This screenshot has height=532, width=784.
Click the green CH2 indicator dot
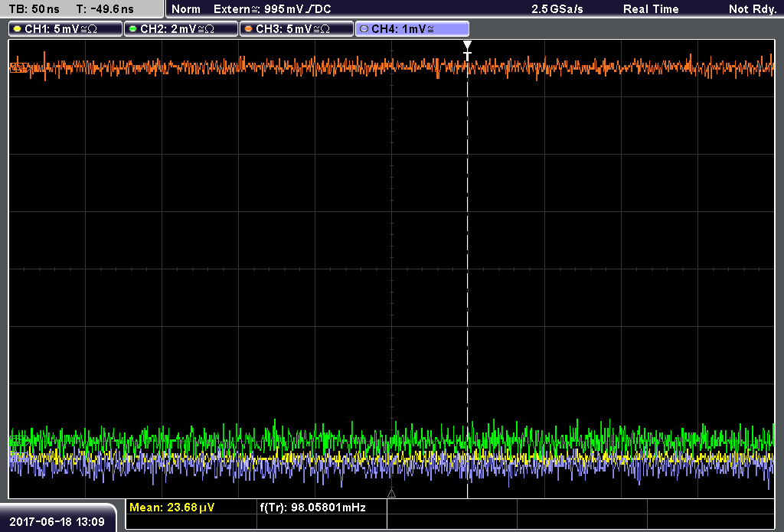point(133,29)
